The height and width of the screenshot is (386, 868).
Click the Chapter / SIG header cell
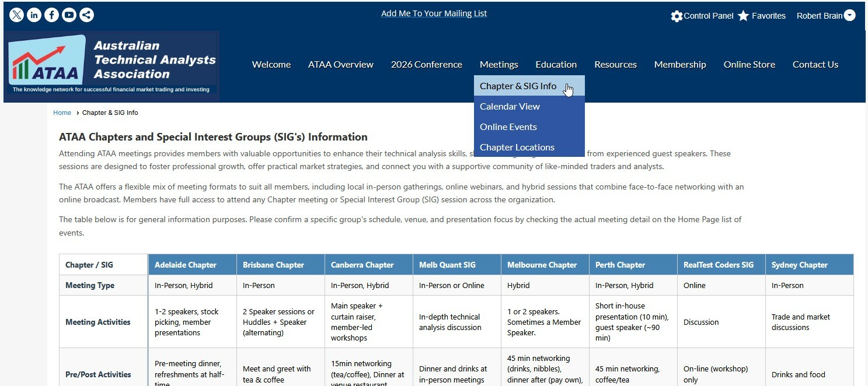[103, 265]
